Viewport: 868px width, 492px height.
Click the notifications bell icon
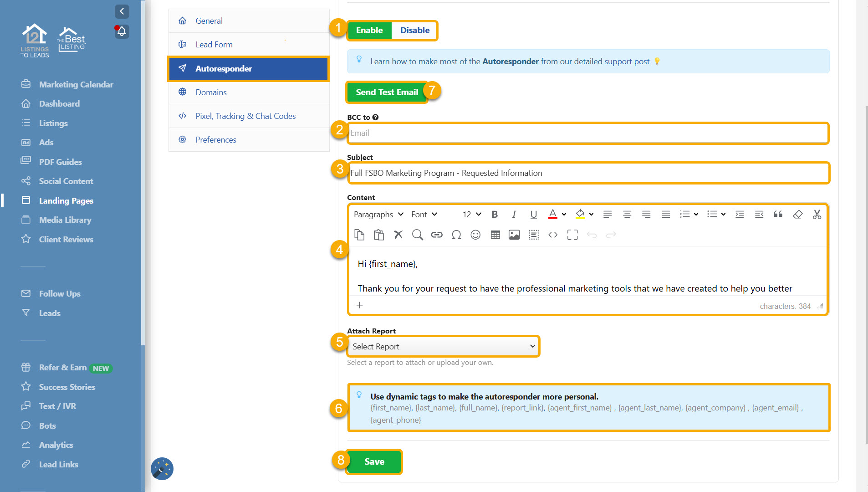[122, 31]
